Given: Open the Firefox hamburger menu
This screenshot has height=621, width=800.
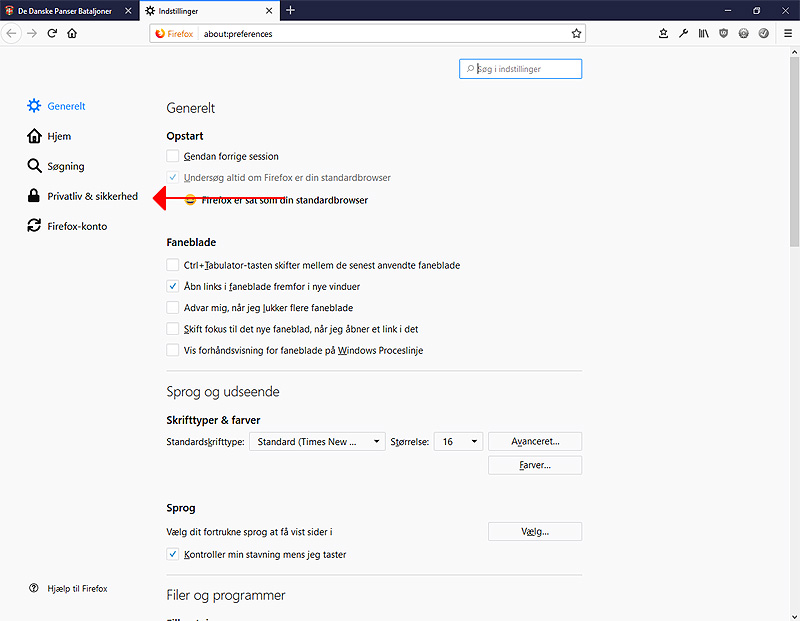Looking at the screenshot, I should point(788,33).
